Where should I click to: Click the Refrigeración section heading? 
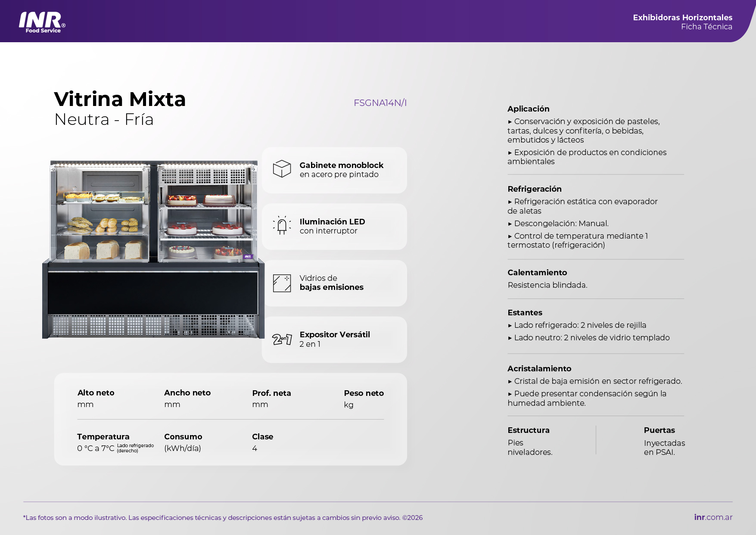(x=534, y=189)
